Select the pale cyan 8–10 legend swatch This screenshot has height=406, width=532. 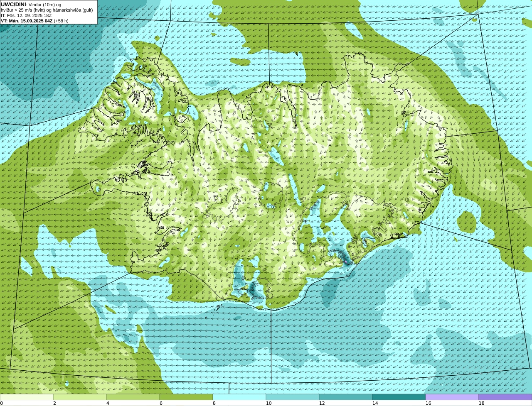239,397
